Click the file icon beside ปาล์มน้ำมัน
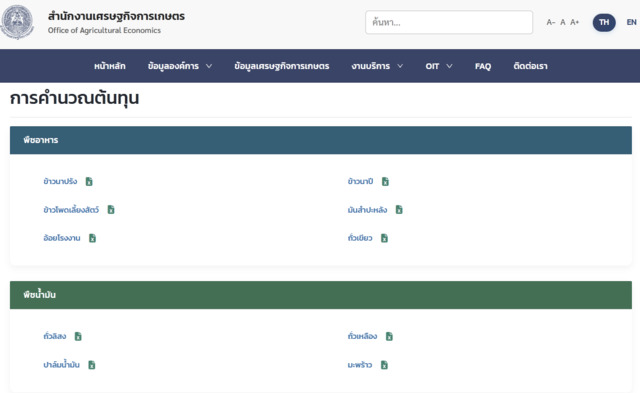Viewport: 640px width, 393px height. [x=92, y=365]
